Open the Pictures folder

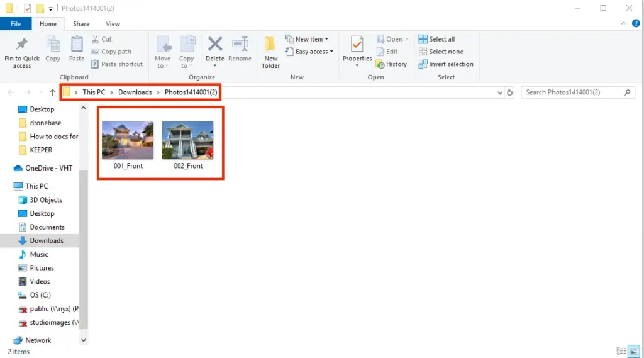coord(42,267)
